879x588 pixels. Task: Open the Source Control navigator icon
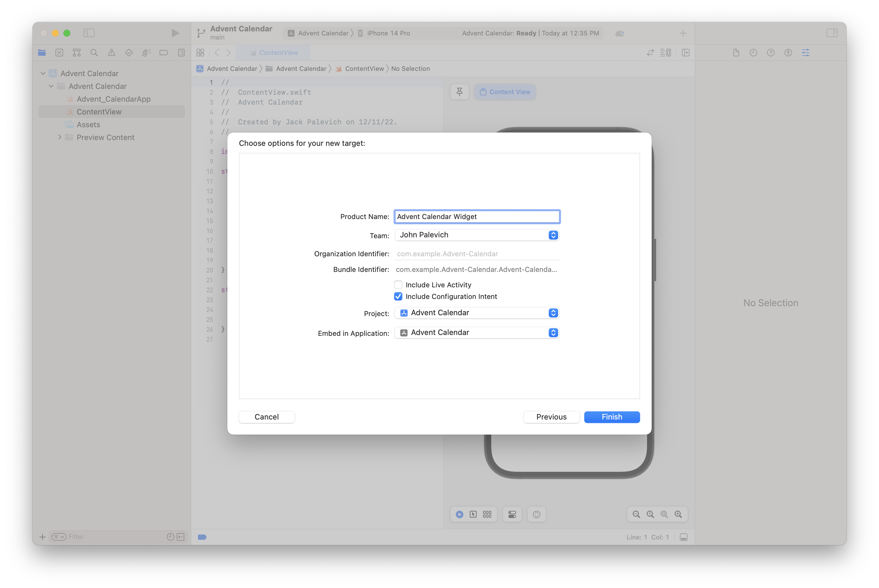coord(59,53)
